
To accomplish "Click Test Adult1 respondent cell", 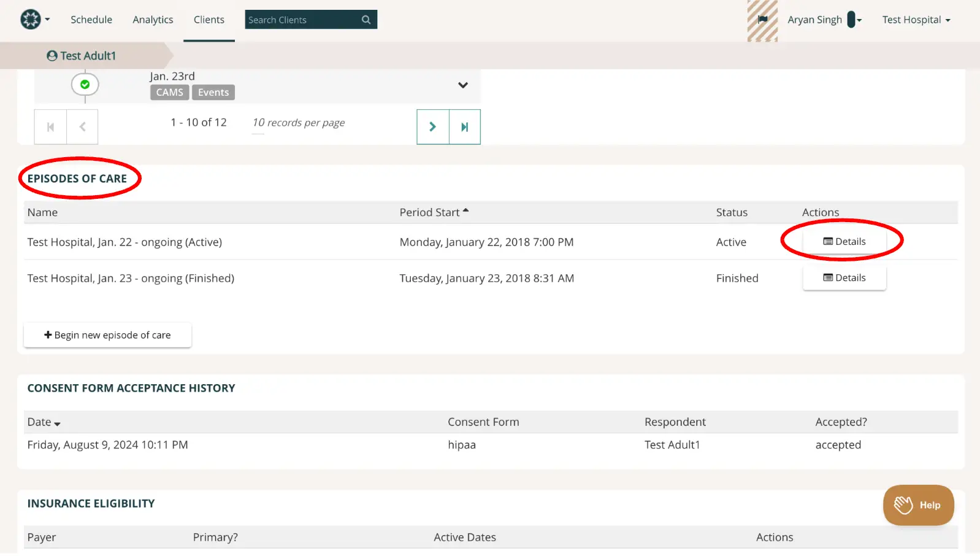I will (x=672, y=445).
